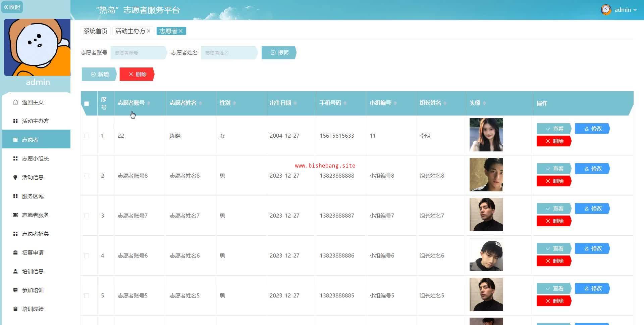This screenshot has width=644, height=325.
Task: Select the checkbox for row 3
Action: pos(87,216)
